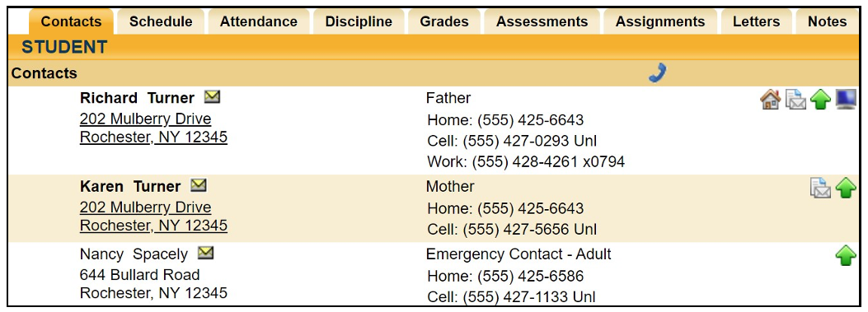Open the Assessments tab
868x312 pixels.
click(542, 21)
